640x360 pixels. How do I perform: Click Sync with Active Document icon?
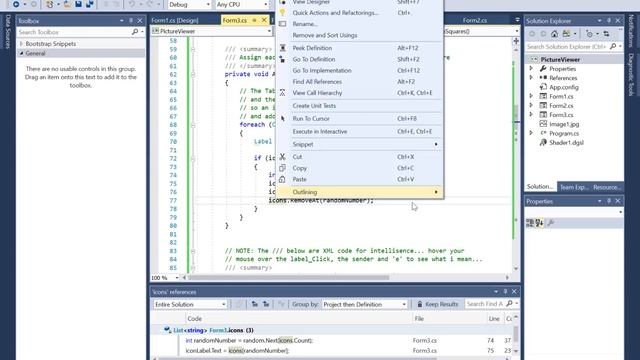pyautogui.click(x=607, y=34)
